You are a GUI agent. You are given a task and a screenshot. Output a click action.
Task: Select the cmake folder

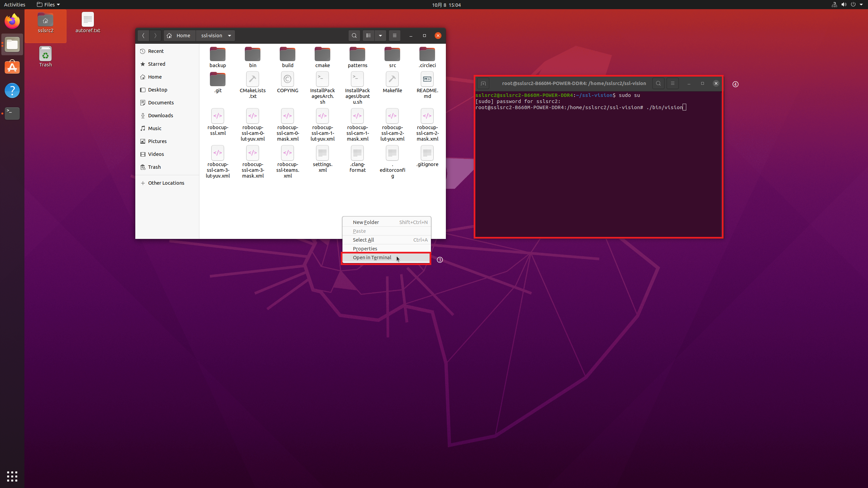coord(322,57)
